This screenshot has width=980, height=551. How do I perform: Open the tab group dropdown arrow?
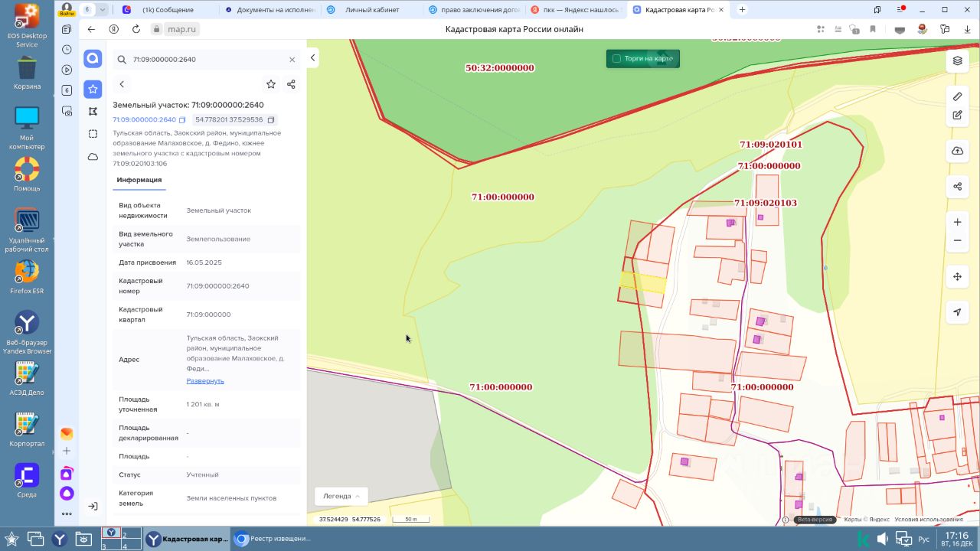coord(103,10)
